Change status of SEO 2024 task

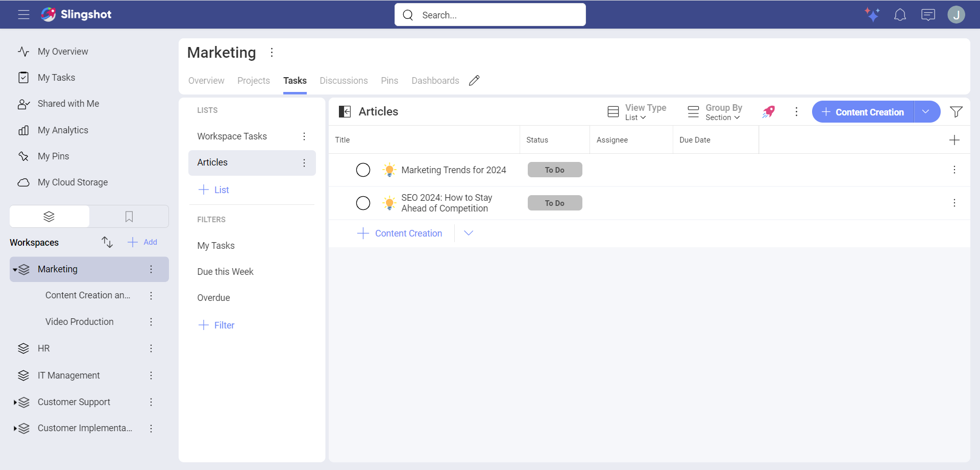555,203
